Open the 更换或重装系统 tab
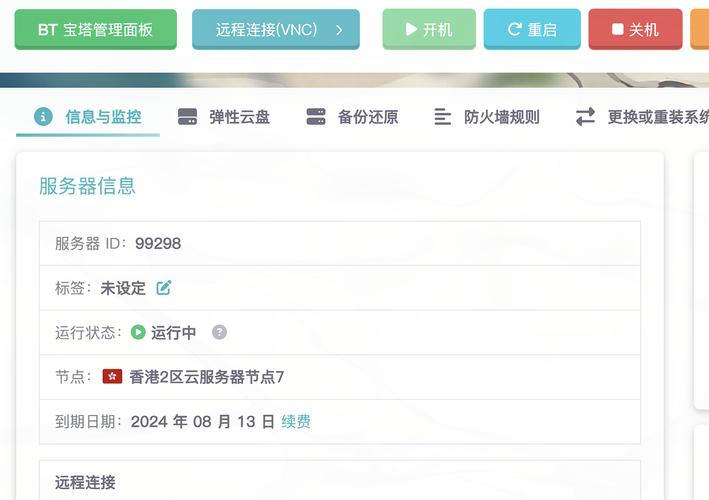The width and height of the screenshot is (709, 500). point(642,117)
